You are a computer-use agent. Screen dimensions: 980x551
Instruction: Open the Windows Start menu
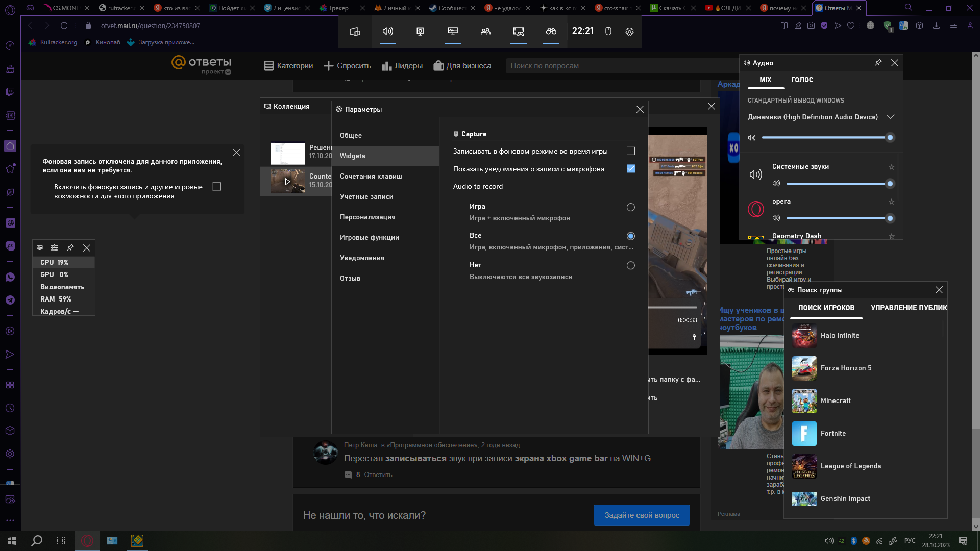(x=12, y=541)
